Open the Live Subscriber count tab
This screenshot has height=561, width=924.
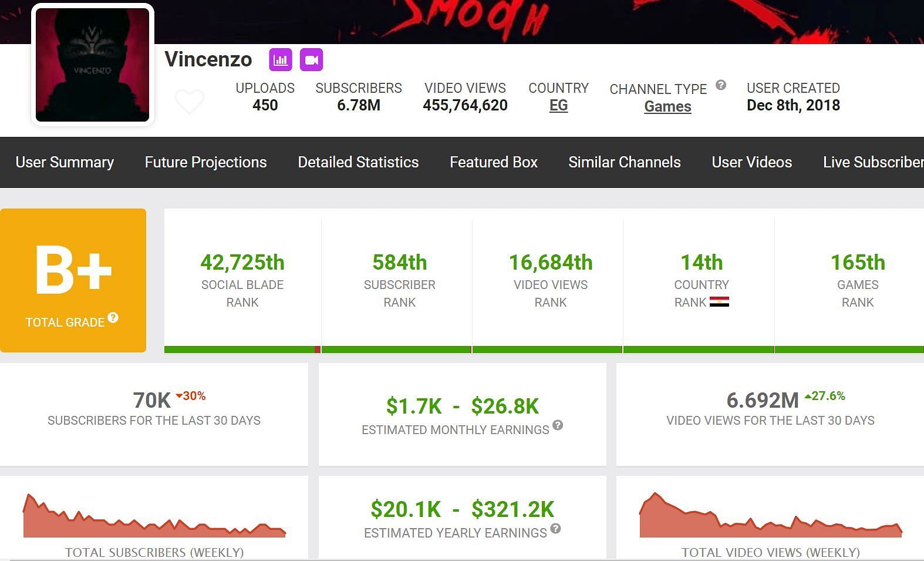(872, 162)
